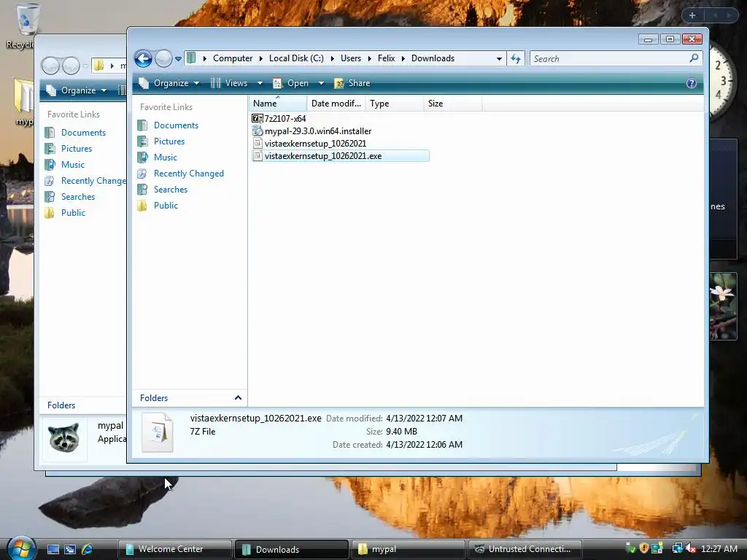The height and width of the screenshot is (560, 747).
Task: Open recent pages dropdown beside navigation arrows
Action: 178,59
